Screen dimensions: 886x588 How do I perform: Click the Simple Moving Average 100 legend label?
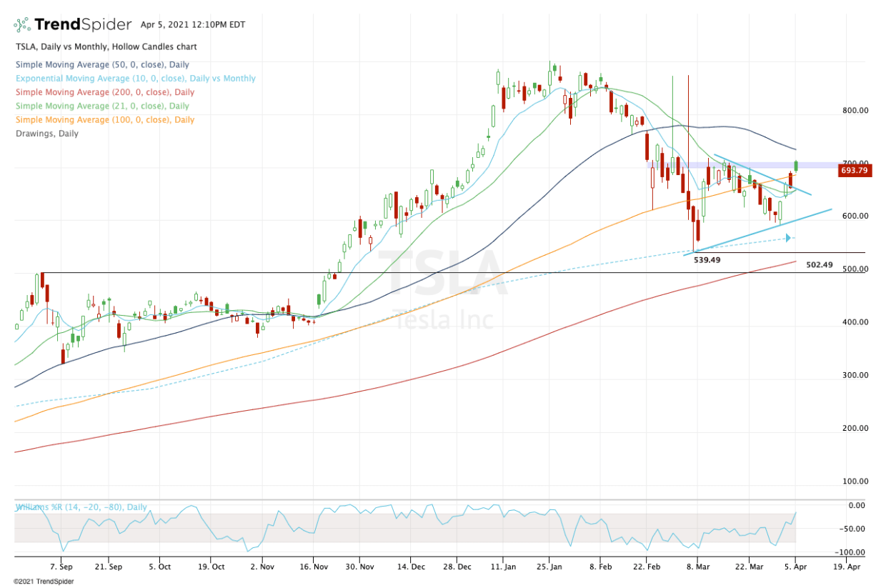click(104, 120)
